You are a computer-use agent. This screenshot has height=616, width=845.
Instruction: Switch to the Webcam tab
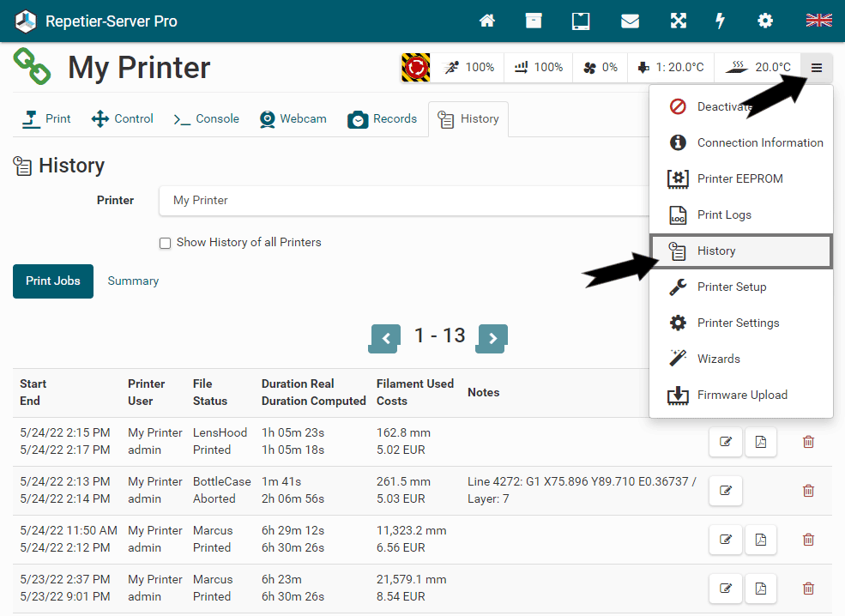[293, 119]
